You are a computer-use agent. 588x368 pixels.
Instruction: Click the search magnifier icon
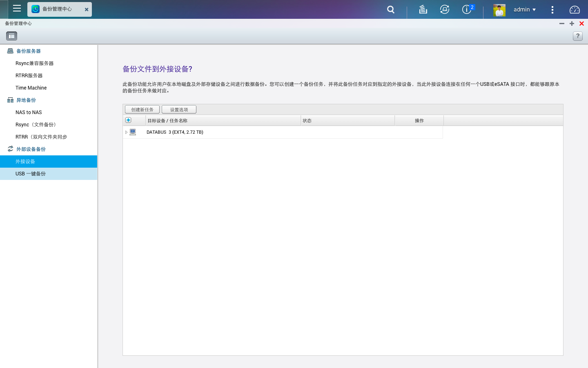tap(391, 9)
